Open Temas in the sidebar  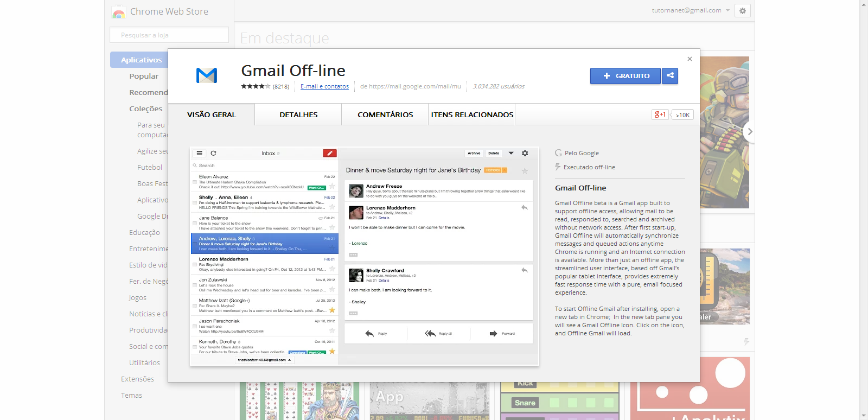point(131,395)
